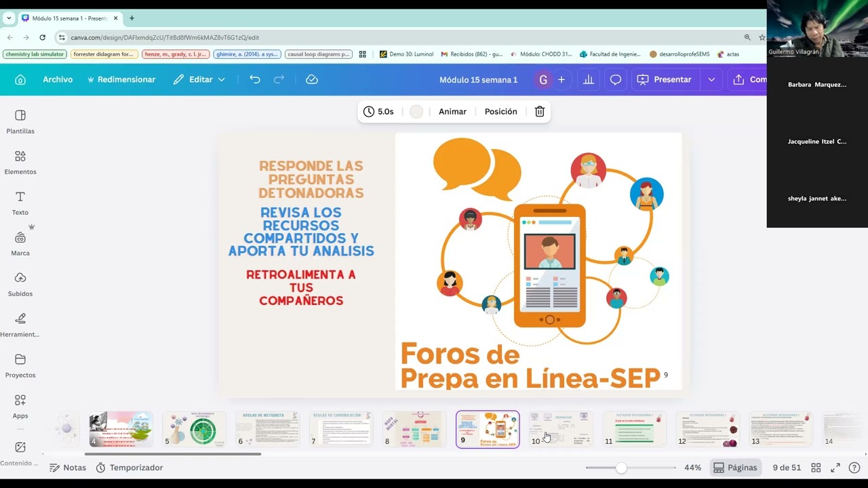868x488 pixels.
Task: Click the page strip horizontal scrollbar
Action: tap(173, 453)
